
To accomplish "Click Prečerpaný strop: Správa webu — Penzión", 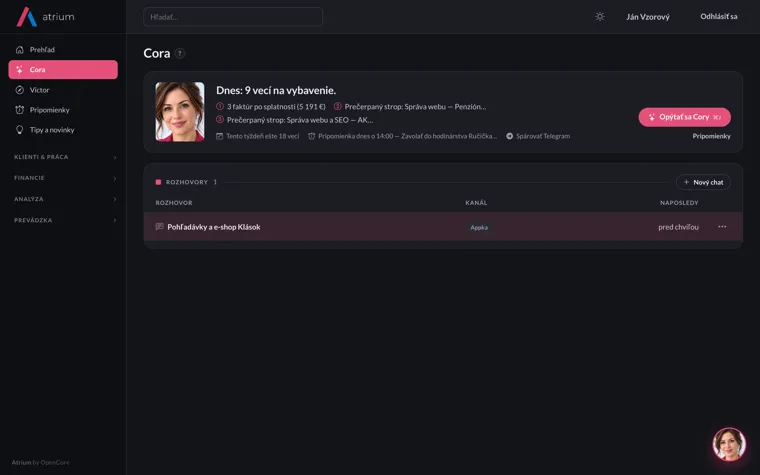I will tap(415, 107).
